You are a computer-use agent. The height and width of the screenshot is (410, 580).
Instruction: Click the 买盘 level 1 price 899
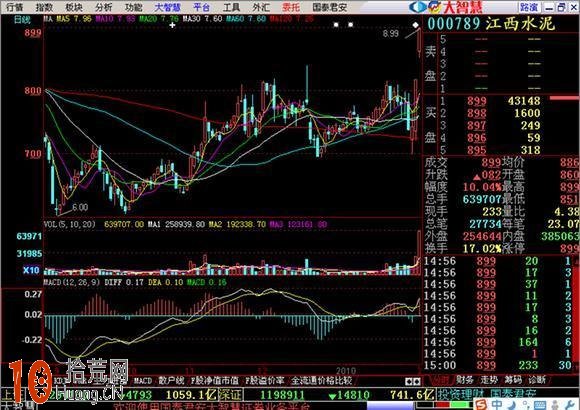(x=477, y=101)
